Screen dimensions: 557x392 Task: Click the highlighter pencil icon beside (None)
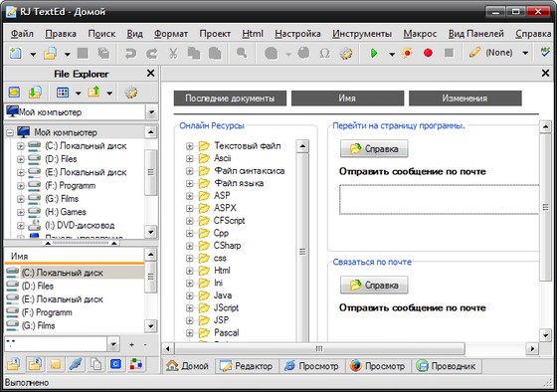pyautogui.click(x=474, y=53)
